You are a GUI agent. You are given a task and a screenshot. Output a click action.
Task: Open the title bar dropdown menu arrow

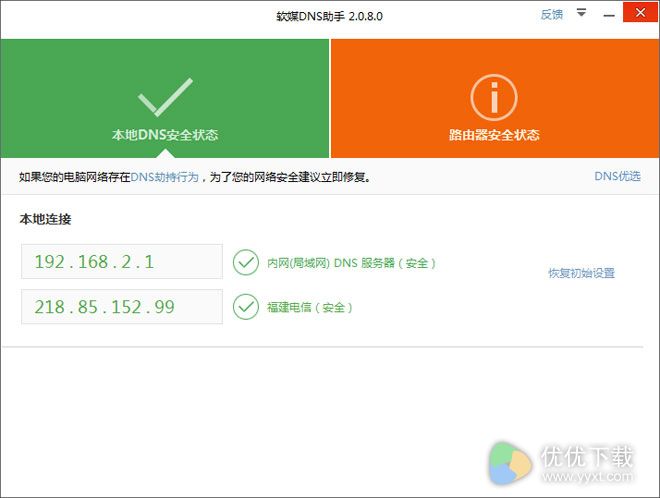[x=581, y=13]
